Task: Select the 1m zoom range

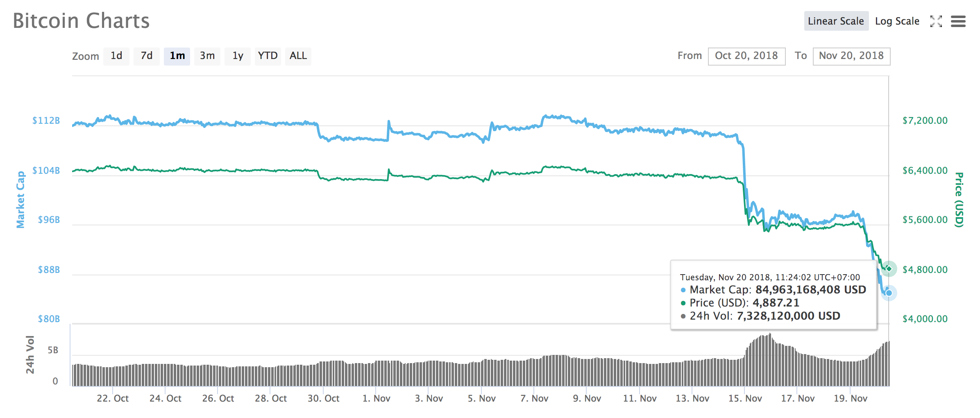Action: 177,56
